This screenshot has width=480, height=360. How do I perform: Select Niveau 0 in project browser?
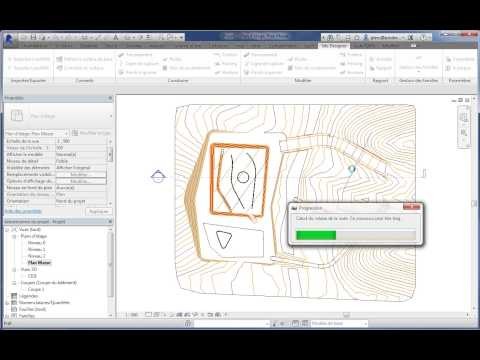click(36, 243)
